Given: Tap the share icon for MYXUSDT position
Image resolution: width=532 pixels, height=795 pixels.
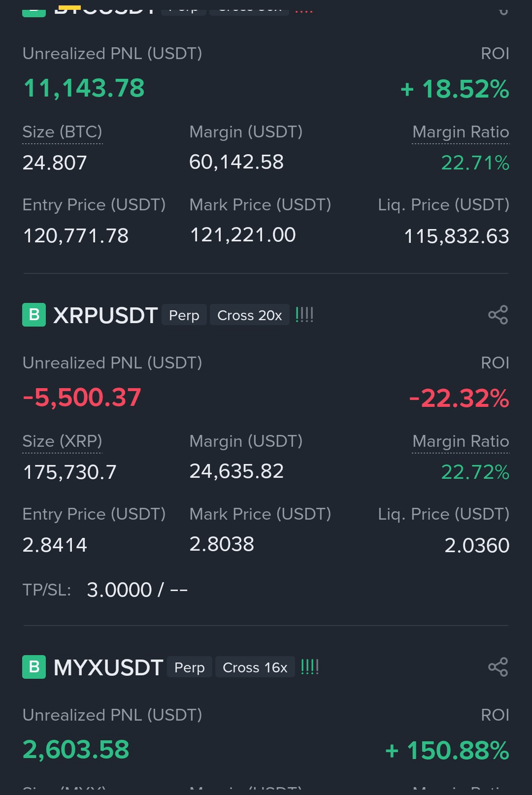Looking at the screenshot, I should point(498,667).
